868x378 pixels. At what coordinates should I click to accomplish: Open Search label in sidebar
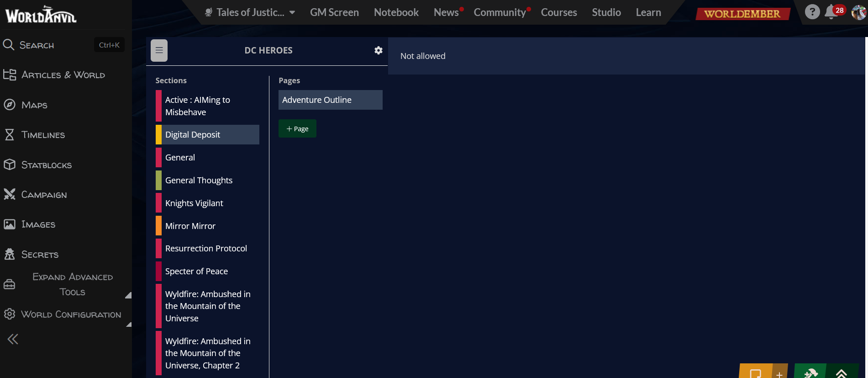[x=37, y=45]
